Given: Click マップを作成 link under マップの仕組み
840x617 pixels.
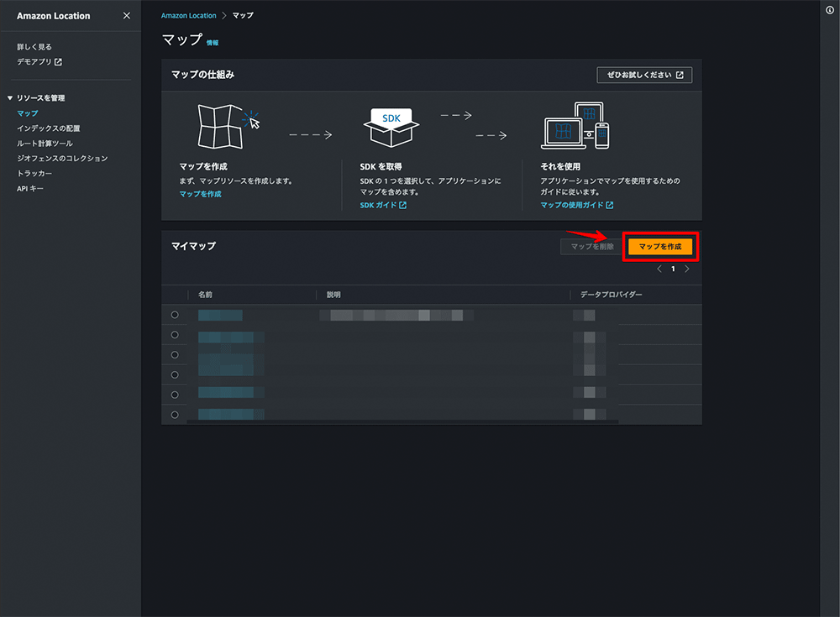Looking at the screenshot, I should tap(201, 194).
